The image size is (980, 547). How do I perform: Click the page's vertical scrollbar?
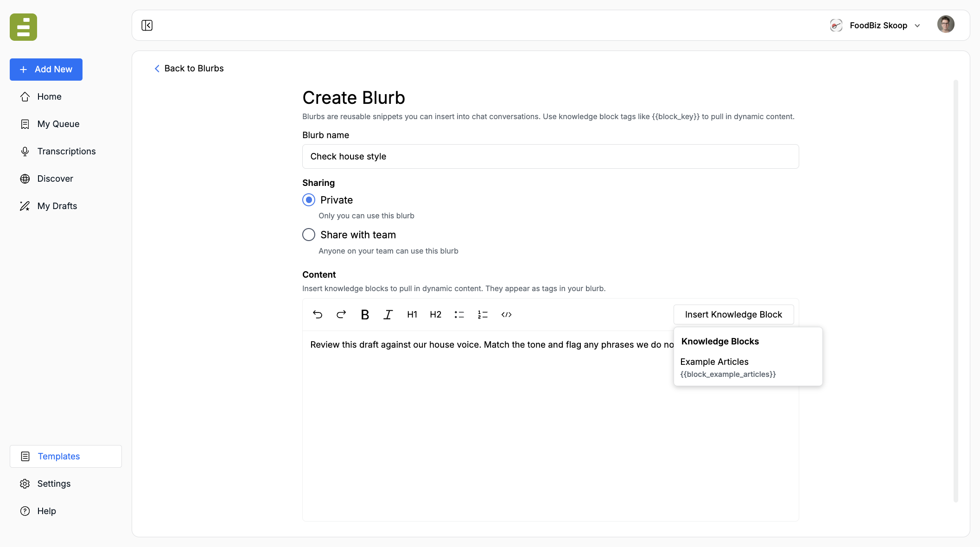(x=955, y=291)
